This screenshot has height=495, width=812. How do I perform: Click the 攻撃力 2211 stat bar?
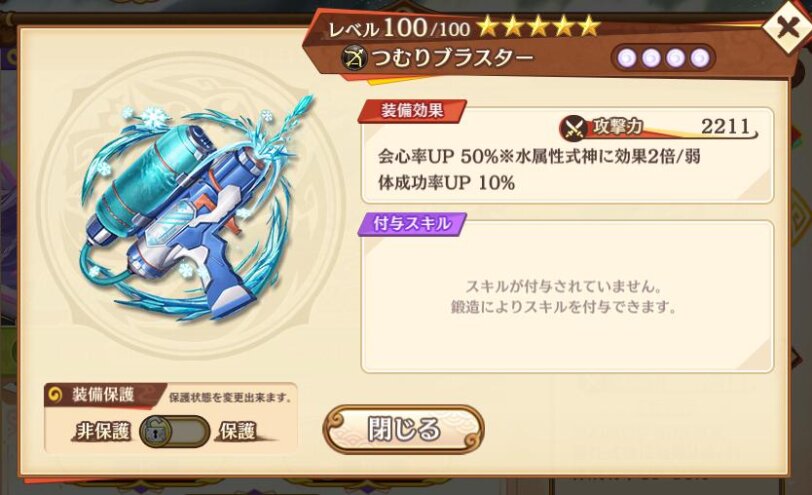point(658,127)
